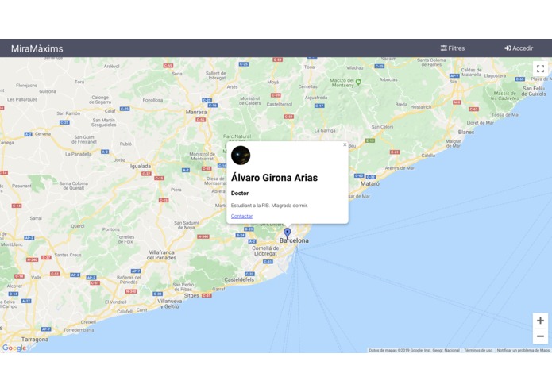Click the Mataró city label
This screenshot has height=392, width=552.
(369, 183)
